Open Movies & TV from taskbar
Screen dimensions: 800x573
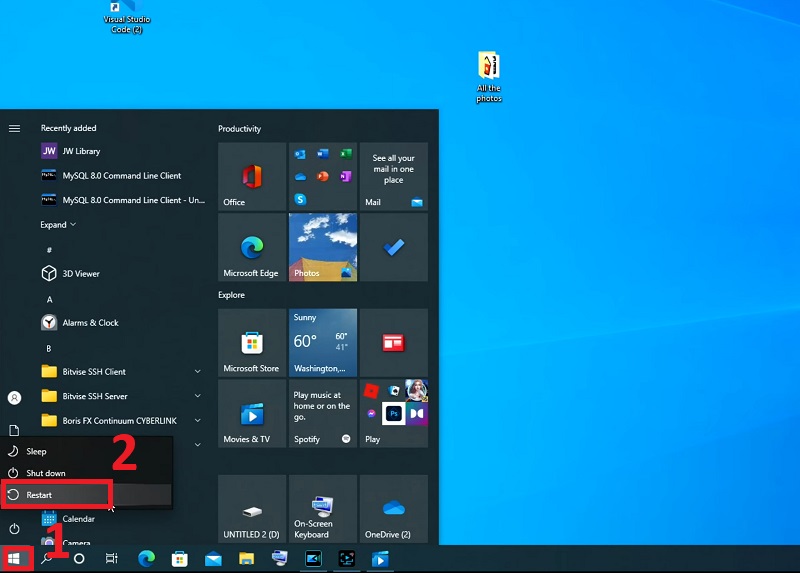tap(380, 559)
